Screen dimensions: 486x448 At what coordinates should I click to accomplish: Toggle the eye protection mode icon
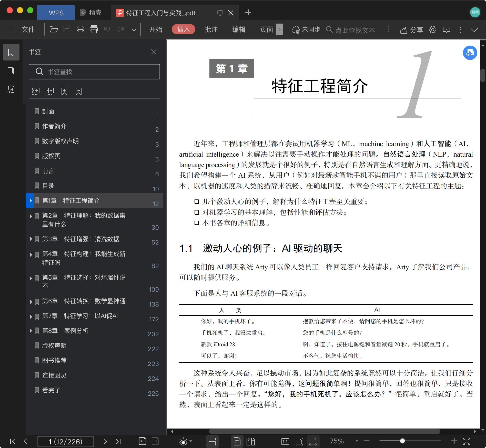(183, 441)
